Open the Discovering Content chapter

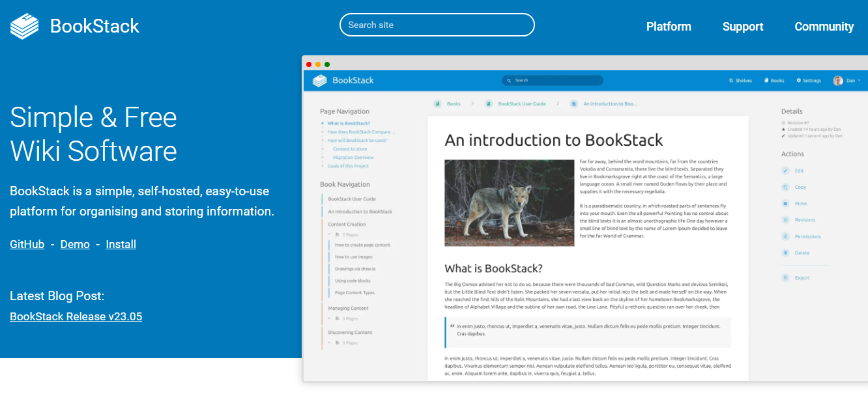pos(350,332)
